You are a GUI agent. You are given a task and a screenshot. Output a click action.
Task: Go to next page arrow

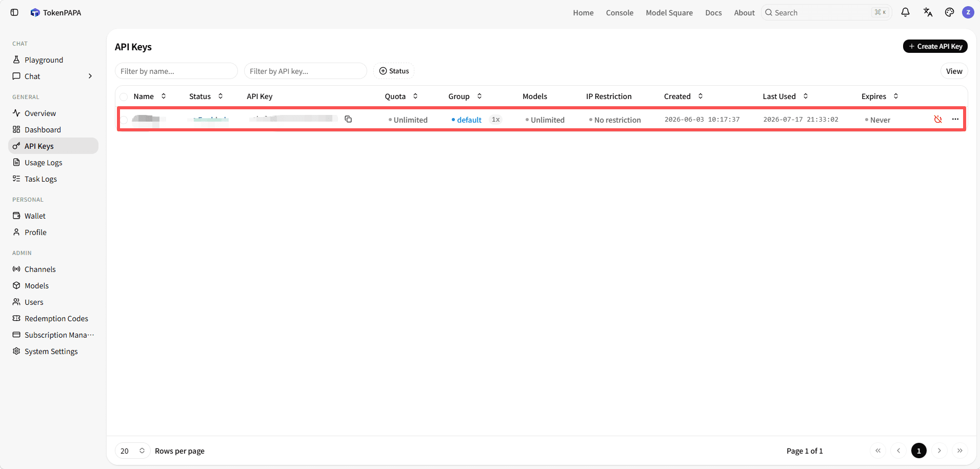coord(939,451)
